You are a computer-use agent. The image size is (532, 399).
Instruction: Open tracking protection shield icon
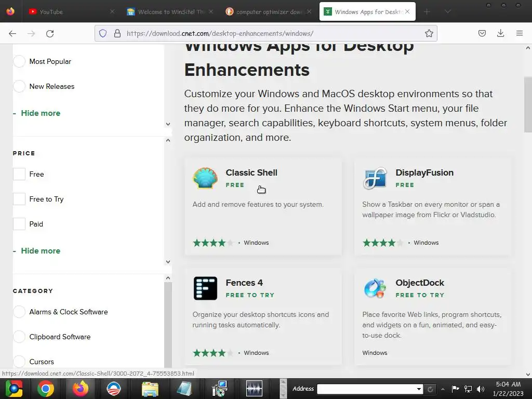tap(103, 33)
